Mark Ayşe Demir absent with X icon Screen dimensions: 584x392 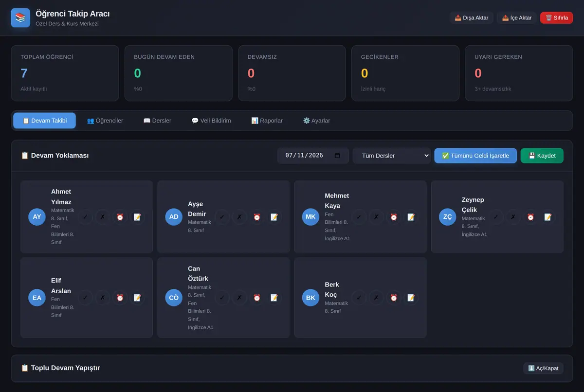coord(239,217)
